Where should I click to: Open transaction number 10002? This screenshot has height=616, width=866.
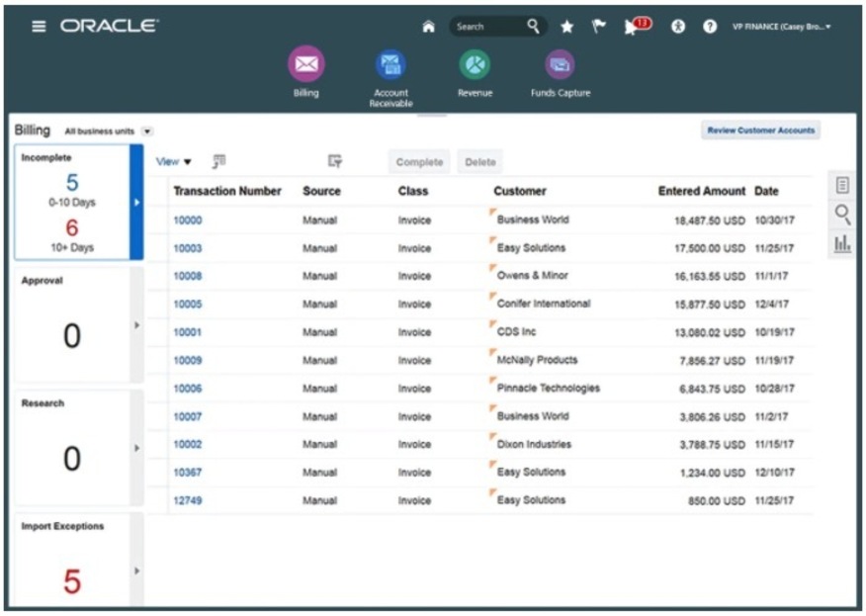coord(188,444)
